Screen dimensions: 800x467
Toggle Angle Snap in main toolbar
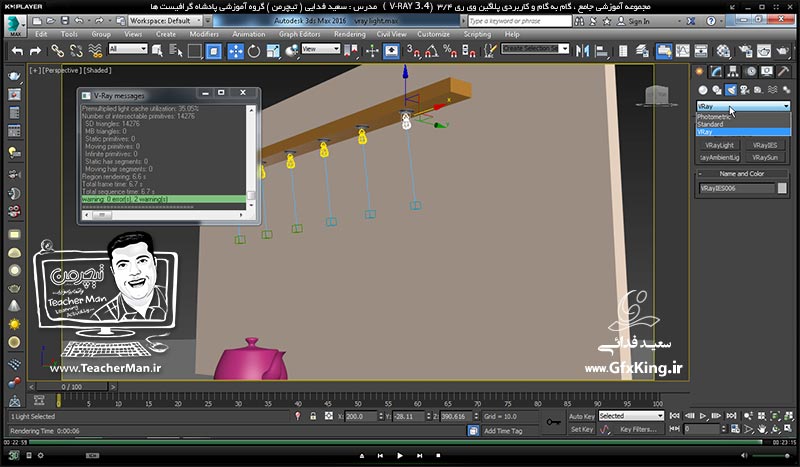pos(432,51)
